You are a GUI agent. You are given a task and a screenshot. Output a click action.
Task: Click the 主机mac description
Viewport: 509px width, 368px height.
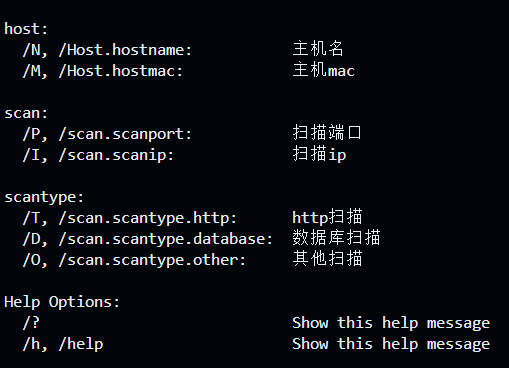point(323,70)
